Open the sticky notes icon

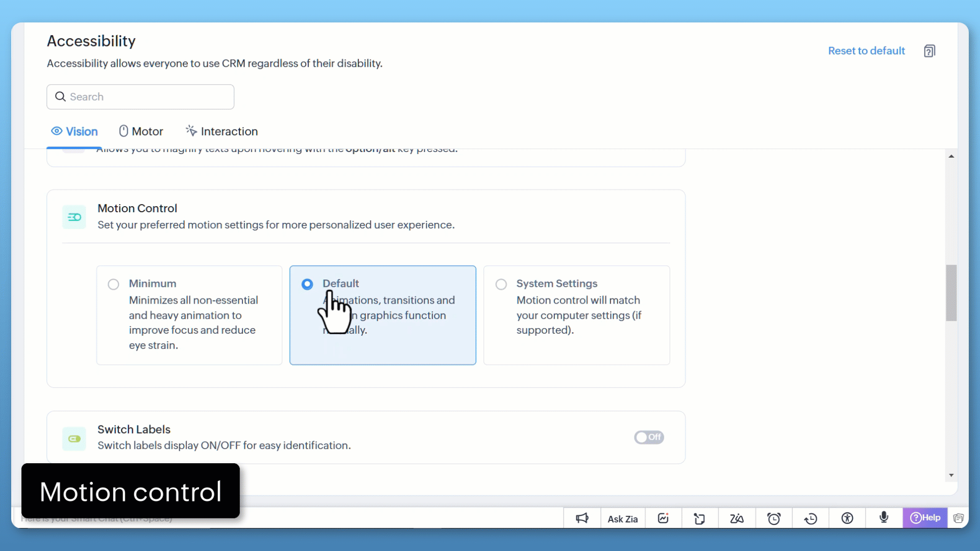tap(699, 518)
